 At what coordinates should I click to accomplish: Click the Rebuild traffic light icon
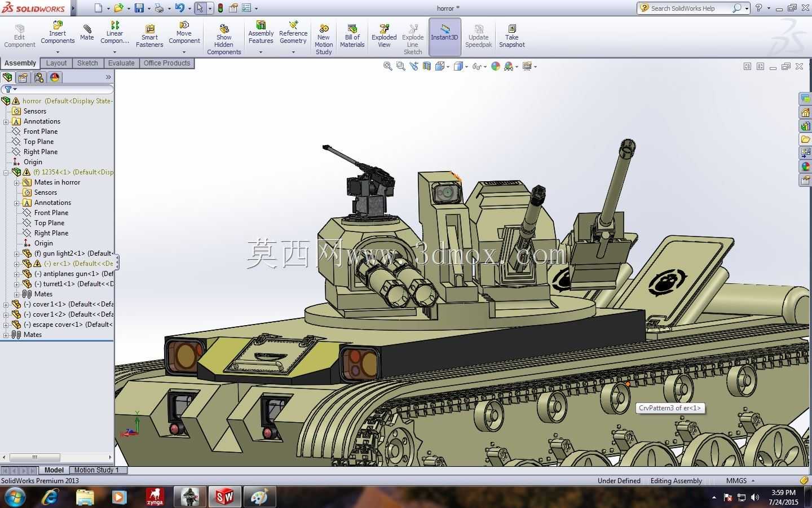(x=220, y=8)
